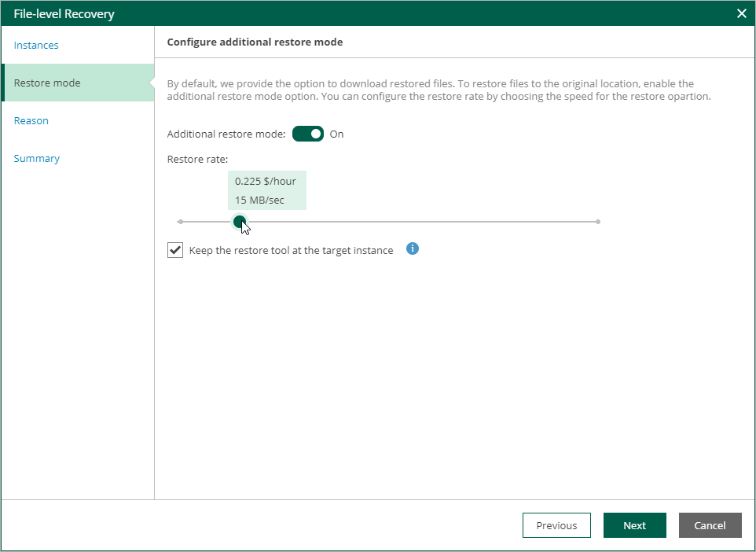Open the info tooltip beside restore tool option
The height and width of the screenshot is (552, 756).
pos(413,248)
